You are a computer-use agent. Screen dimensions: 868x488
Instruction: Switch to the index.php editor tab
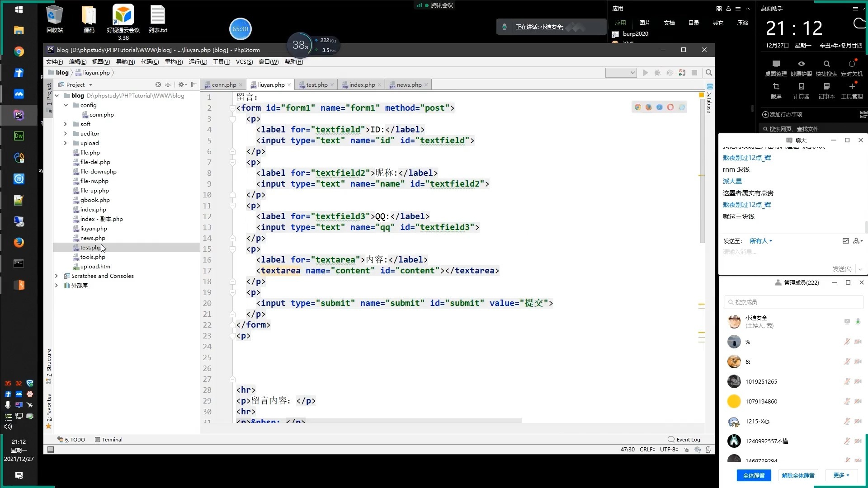point(362,84)
